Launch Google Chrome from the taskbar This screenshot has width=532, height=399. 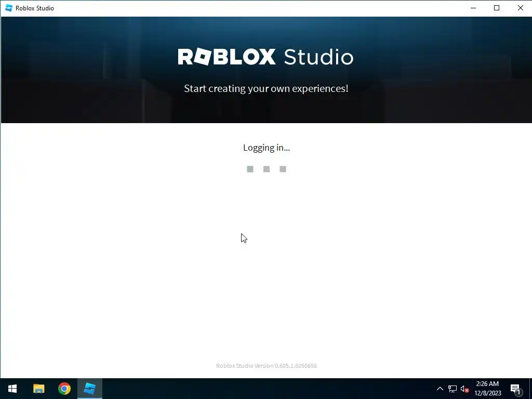click(x=64, y=389)
